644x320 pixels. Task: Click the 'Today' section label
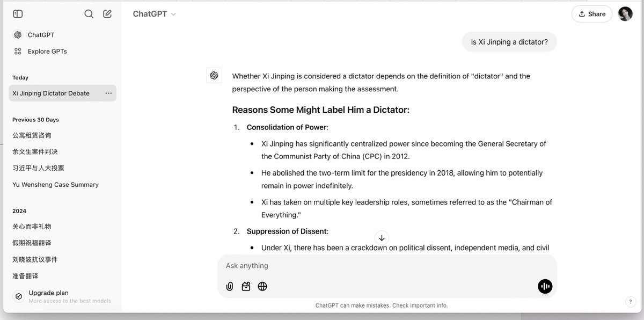coord(20,78)
